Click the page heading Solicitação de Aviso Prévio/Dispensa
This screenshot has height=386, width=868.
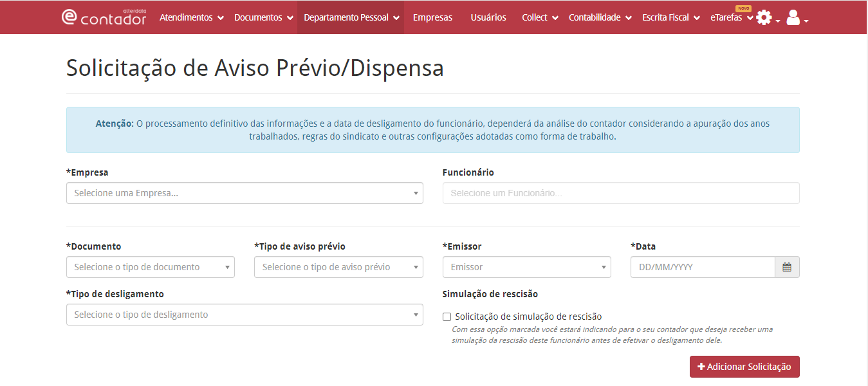click(255, 68)
